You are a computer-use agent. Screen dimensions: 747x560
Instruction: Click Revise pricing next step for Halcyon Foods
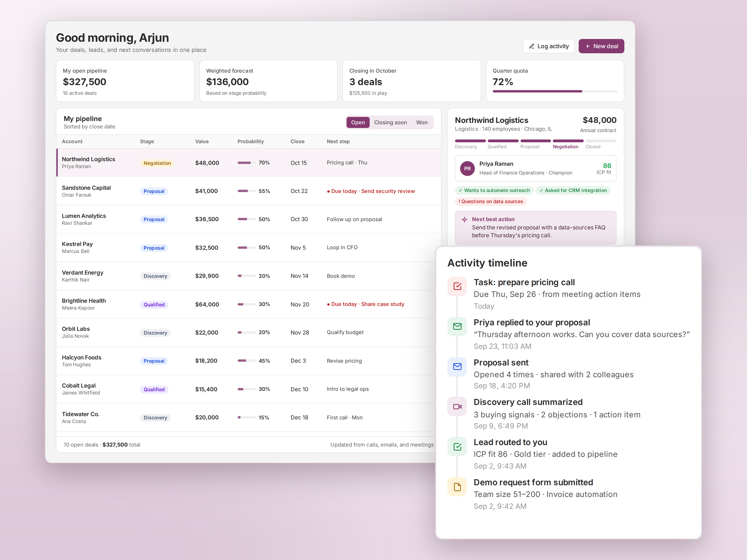click(344, 361)
